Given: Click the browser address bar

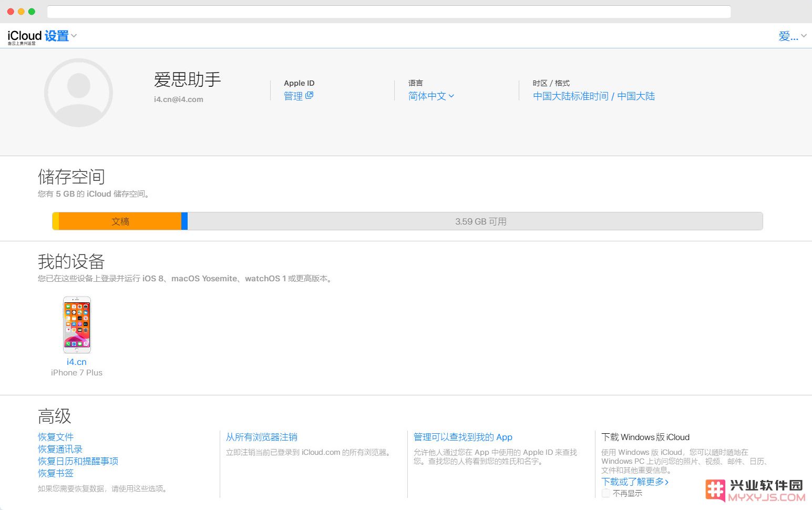Looking at the screenshot, I should tap(389, 12).
